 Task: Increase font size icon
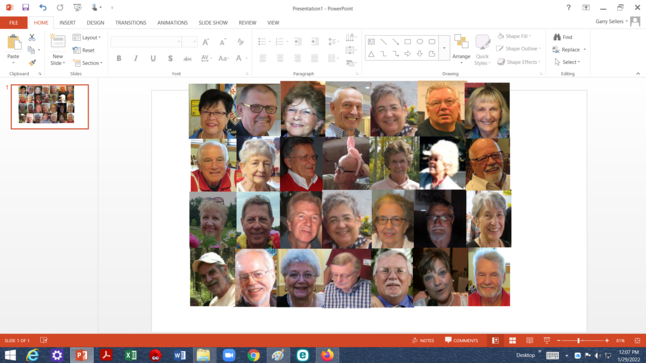[x=206, y=42]
